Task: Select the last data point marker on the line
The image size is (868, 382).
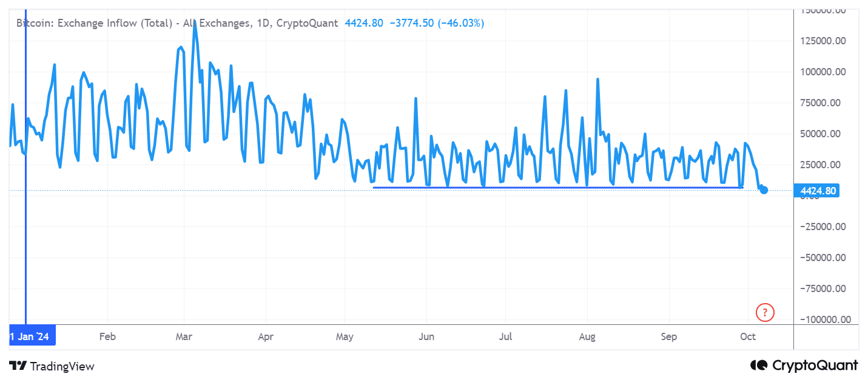Action: click(764, 190)
